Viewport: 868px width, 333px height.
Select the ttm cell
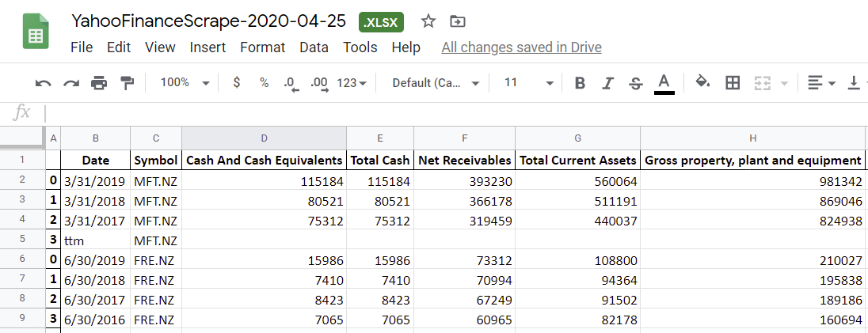point(95,240)
